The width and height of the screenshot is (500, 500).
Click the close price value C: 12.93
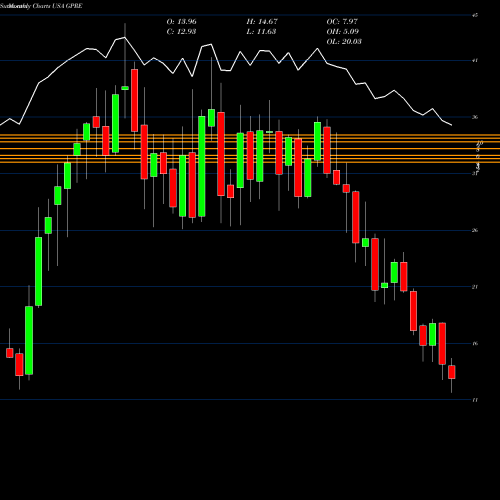[181, 32]
